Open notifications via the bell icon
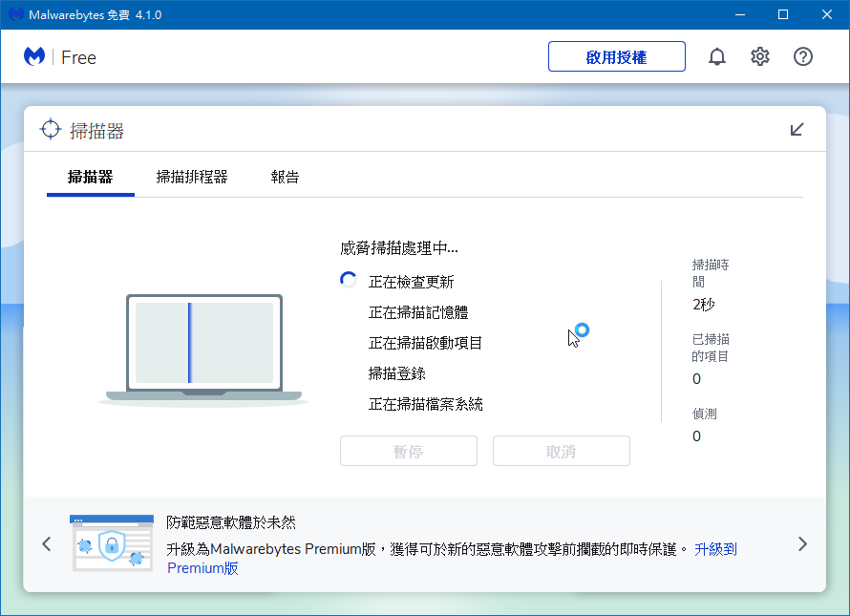Viewport: 850px width, 616px height. coord(717,56)
